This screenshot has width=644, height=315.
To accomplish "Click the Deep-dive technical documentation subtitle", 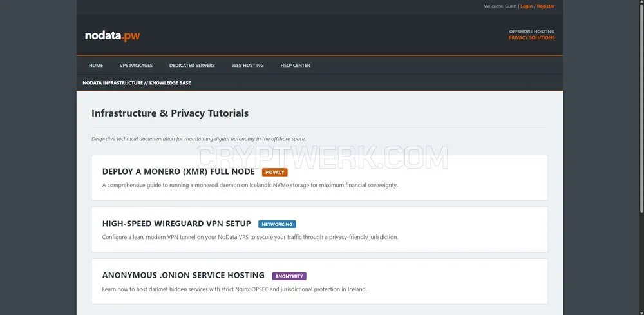I will [198, 138].
